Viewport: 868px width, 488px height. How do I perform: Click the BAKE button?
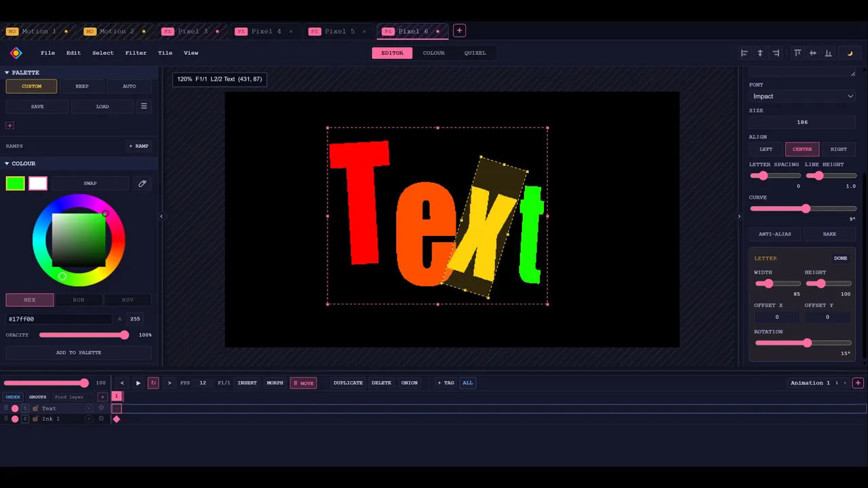click(829, 234)
